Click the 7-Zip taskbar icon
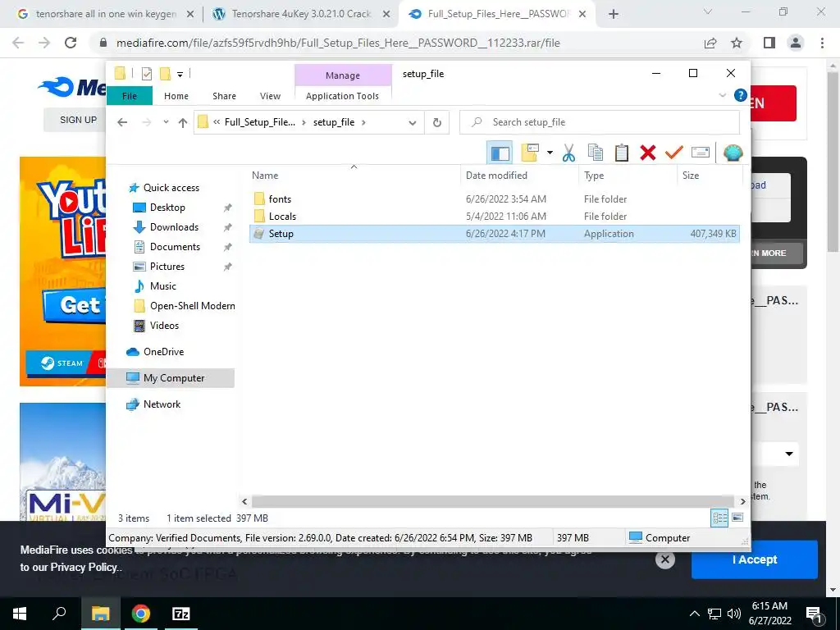 (181, 614)
